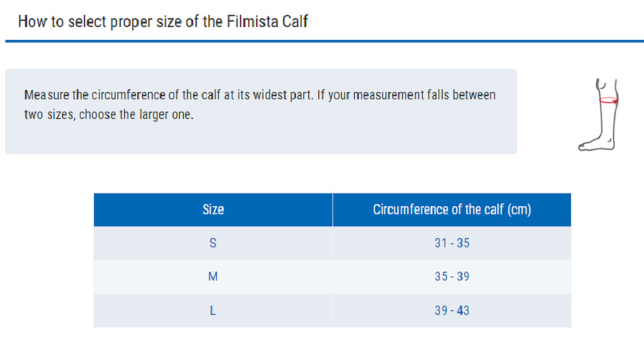Image resolution: width=644 pixels, height=338 pixels.
Task: Click the 35 - 39 circumference value
Action: coord(452,276)
